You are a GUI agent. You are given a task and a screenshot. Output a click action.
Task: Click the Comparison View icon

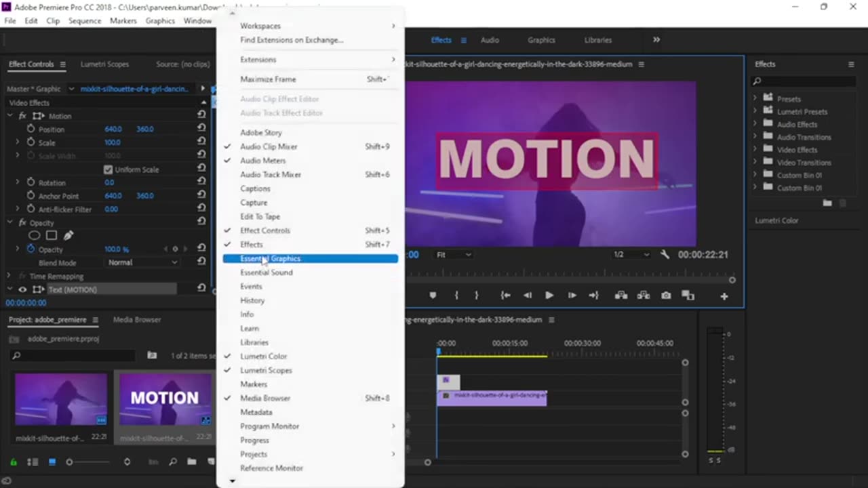[x=688, y=296]
